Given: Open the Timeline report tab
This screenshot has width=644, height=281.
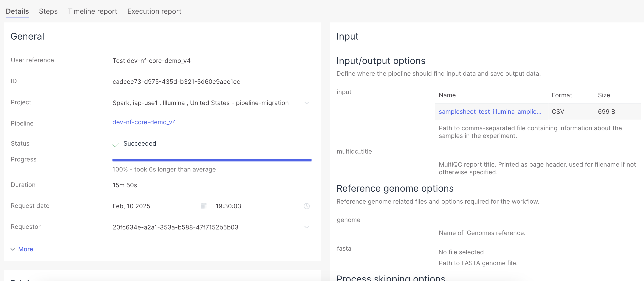Looking at the screenshot, I should click(92, 11).
